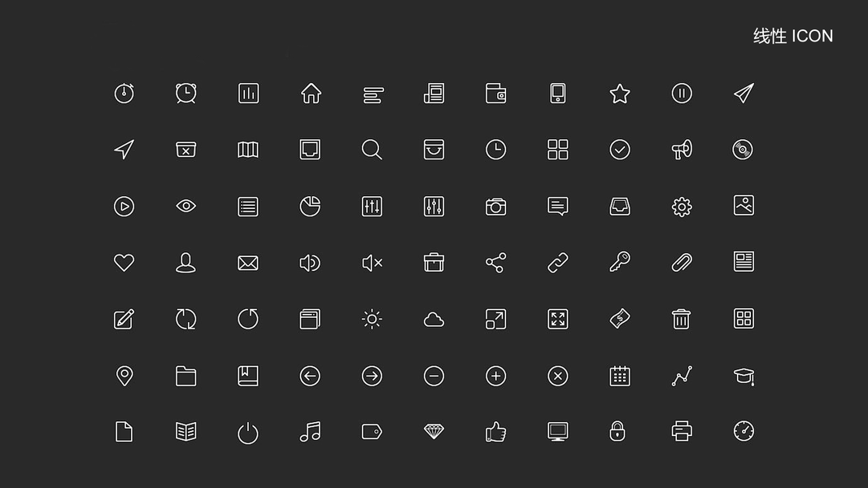Click the muted speaker icon
This screenshot has width=868, height=488.
(x=372, y=263)
